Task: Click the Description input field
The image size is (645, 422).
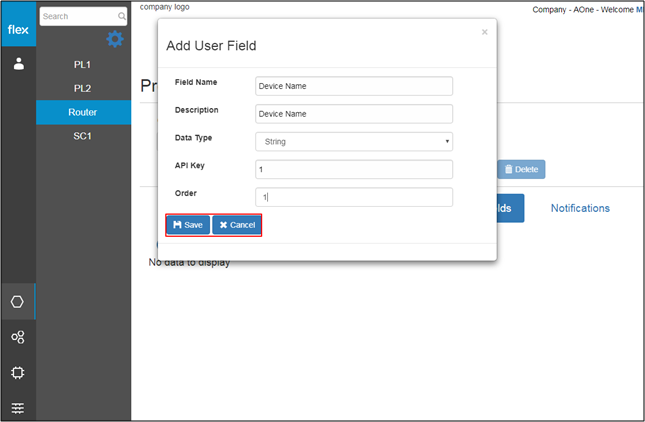Action: point(354,114)
